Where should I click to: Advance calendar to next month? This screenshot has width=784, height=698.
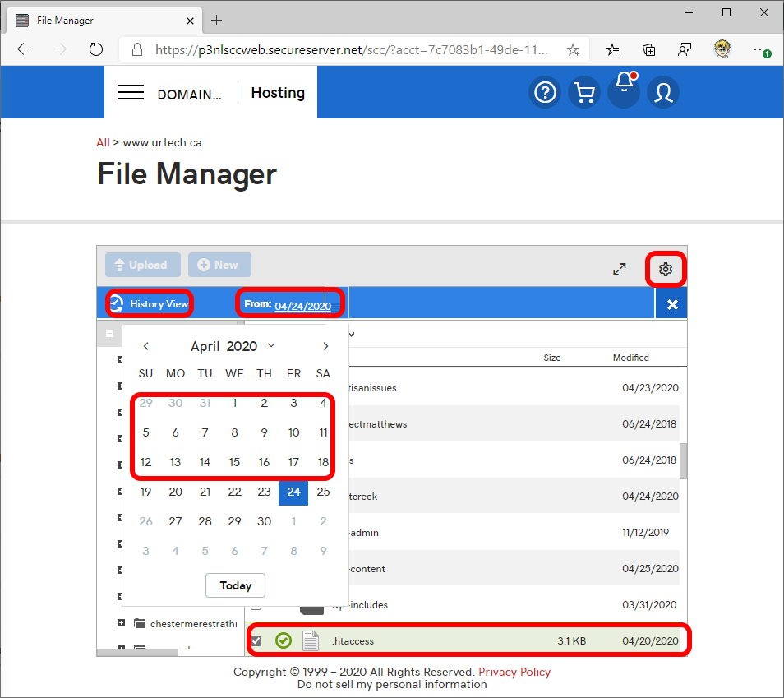coord(325,345)
